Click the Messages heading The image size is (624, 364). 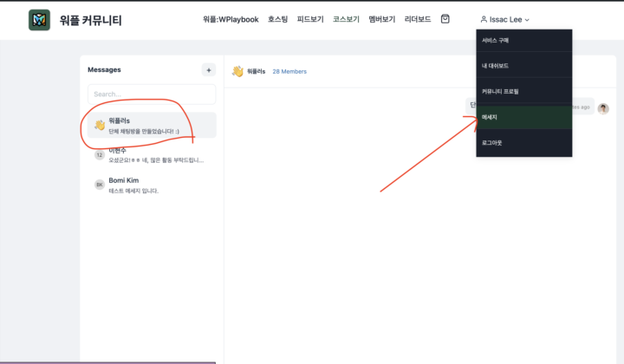(x=104, y=69)
